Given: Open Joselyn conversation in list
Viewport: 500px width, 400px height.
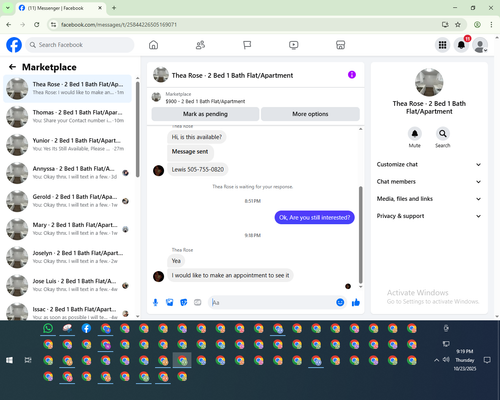Looking at the screenshot, I should coord(67,257).
